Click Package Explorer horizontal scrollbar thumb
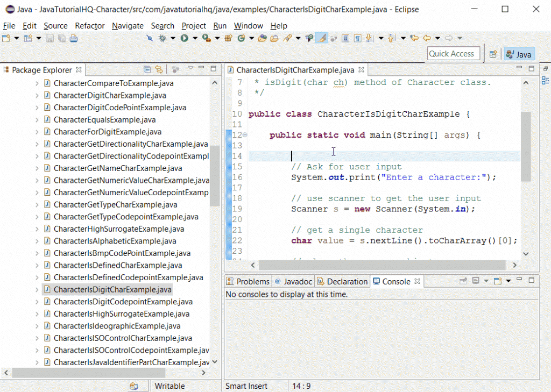The width and height of the screenshot is (551, 392). pos(89,373)
